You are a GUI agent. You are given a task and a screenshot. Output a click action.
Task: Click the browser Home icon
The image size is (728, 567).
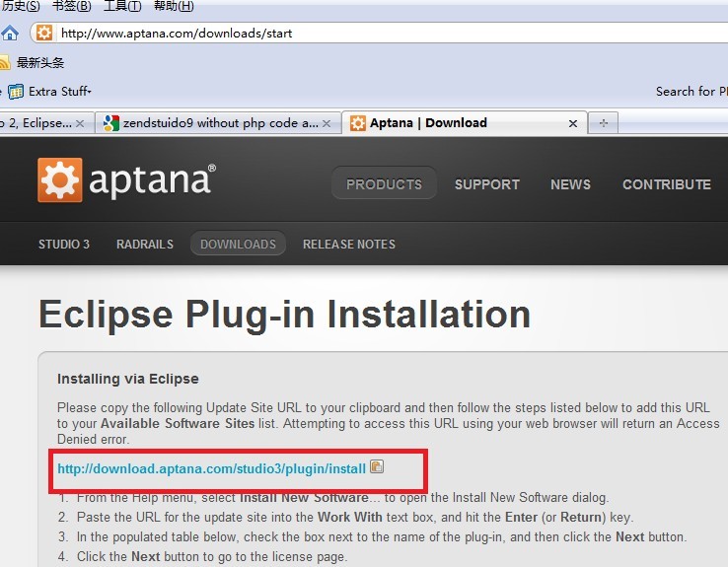tap(9, 34)
